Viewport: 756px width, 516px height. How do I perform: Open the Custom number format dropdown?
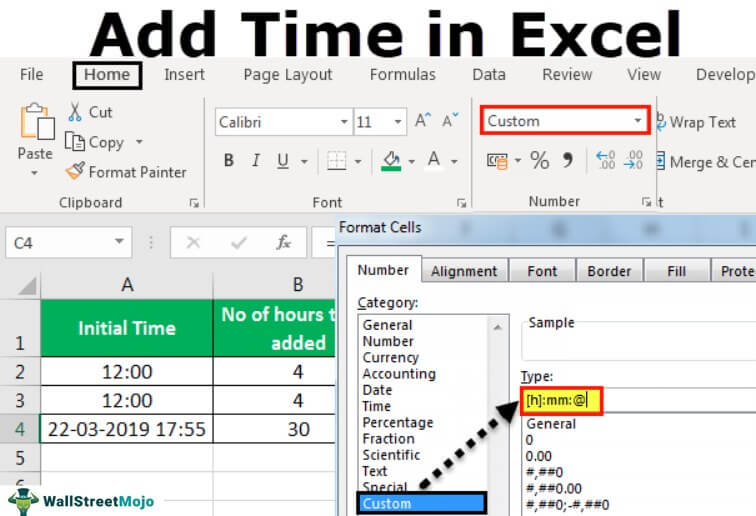[638, 121]
